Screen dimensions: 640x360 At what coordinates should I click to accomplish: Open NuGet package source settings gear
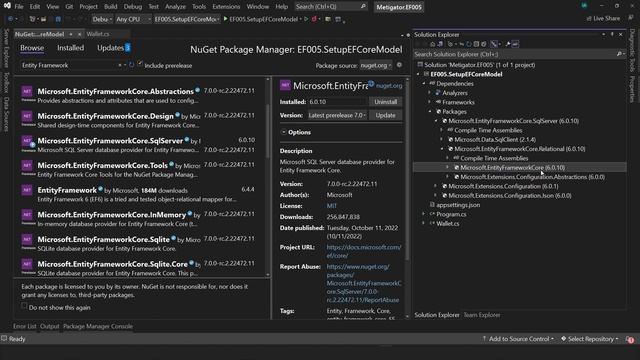coord(399,65)
